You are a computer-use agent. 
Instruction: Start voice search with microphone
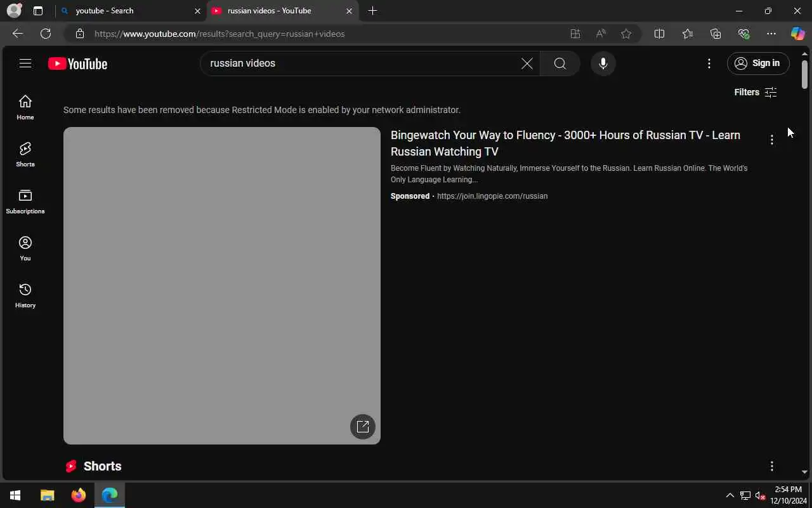603,63
